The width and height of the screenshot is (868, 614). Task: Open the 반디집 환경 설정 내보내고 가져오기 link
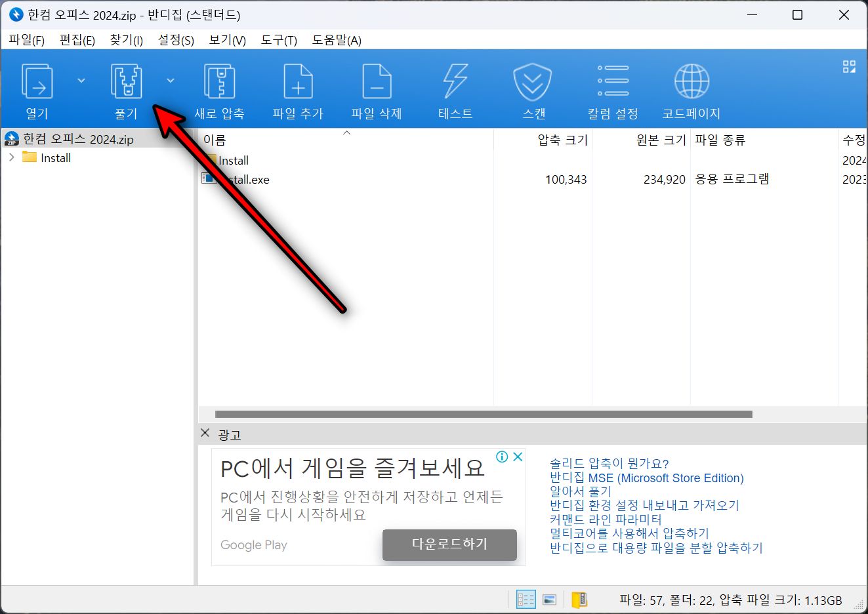click(644, 505)
